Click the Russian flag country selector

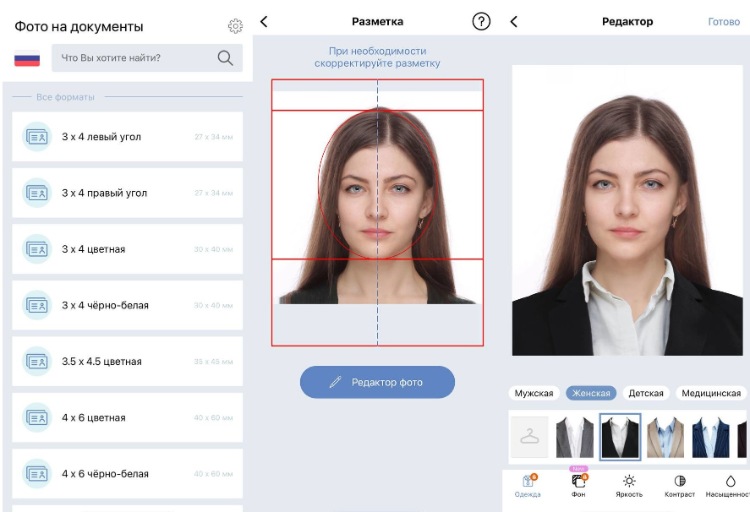[x=27, y=59]
